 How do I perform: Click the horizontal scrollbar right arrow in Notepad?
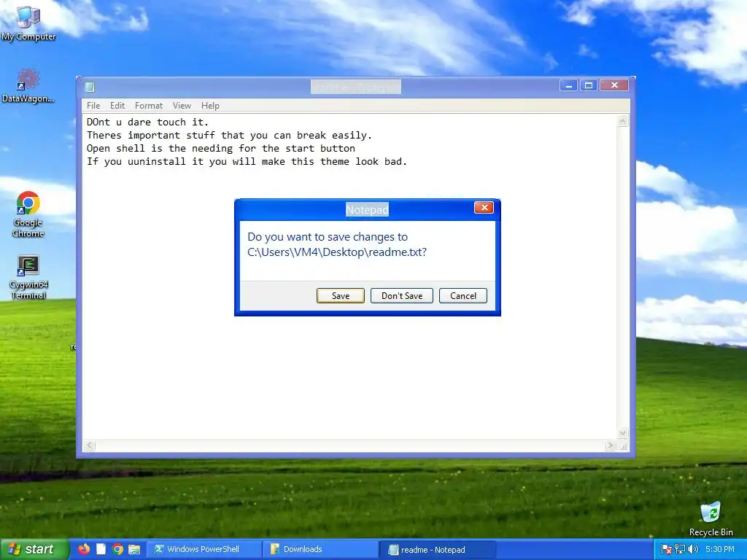tap(610, 446)
